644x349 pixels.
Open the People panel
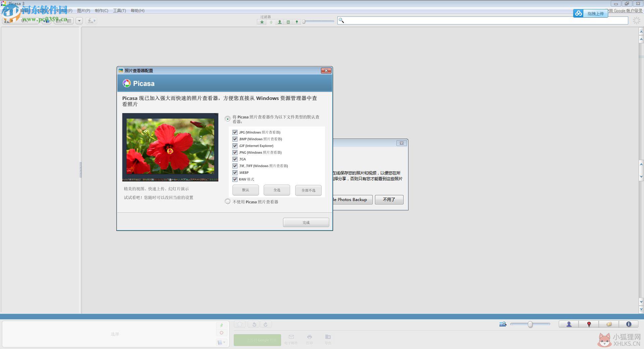(x=569, y=324)
